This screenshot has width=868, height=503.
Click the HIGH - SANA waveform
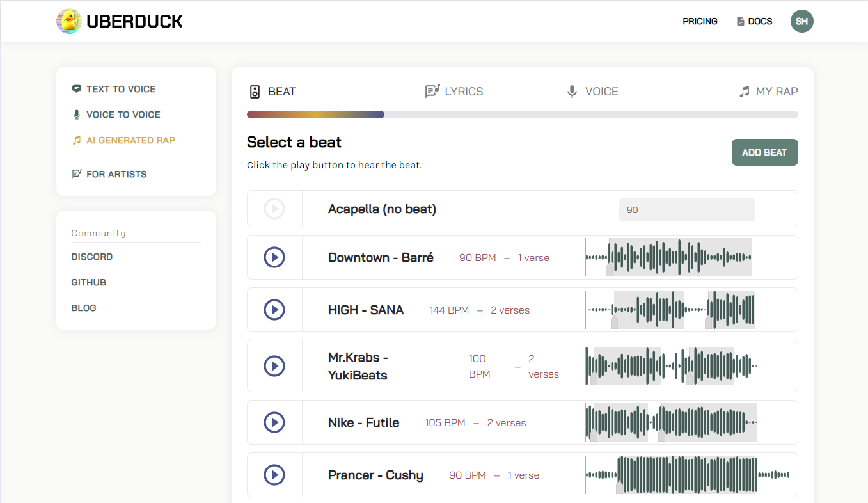[670, 310]
